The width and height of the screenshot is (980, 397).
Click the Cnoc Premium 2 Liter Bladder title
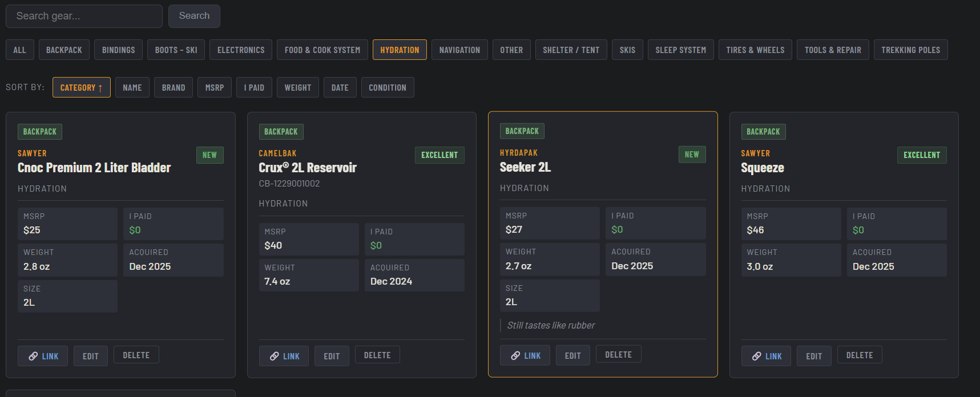(x=94, y=168)
